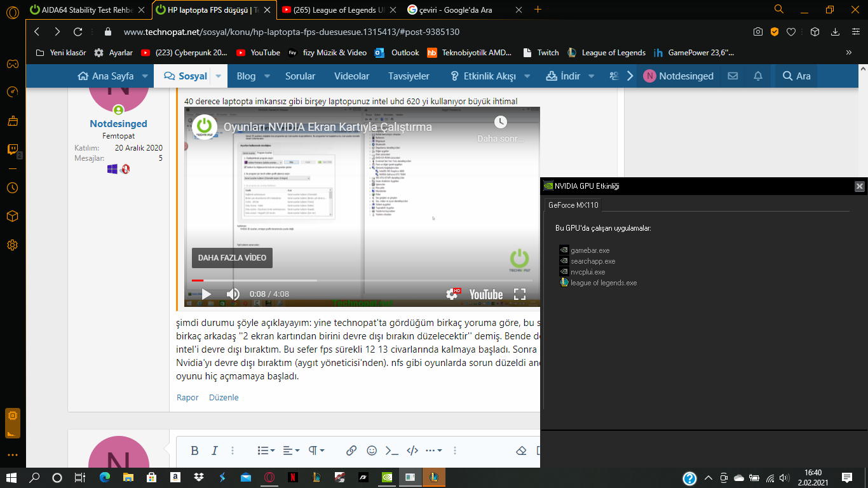Open the video title Oyunları NVIDIA Ekran Kartıyla Çalıştırma
Viewport: 868px width, 488px height.
pos(327,127)
